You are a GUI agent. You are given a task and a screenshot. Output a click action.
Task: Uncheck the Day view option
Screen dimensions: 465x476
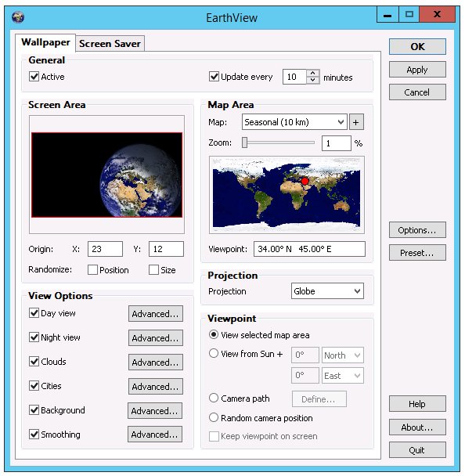[34, 313]
